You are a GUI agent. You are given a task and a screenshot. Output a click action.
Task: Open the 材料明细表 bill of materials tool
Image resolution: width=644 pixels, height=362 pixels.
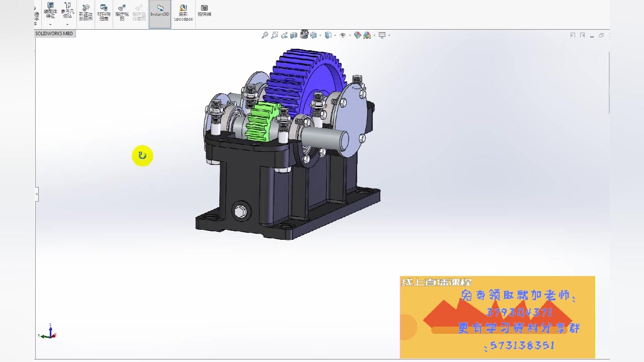pyautogui.click(x=104, y=13)
